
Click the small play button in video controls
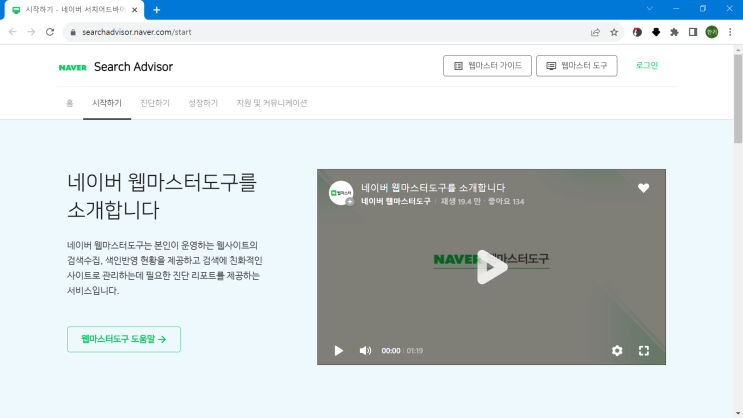(338, 351)
